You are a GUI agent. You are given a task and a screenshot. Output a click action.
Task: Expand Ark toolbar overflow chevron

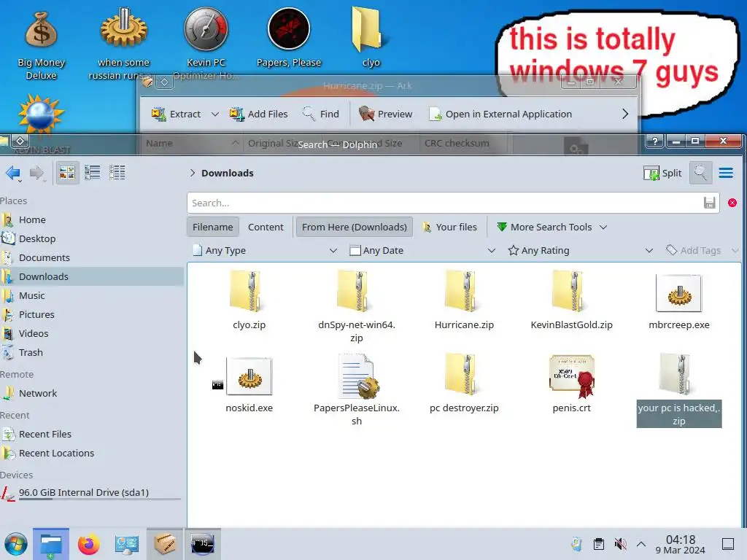625,114
